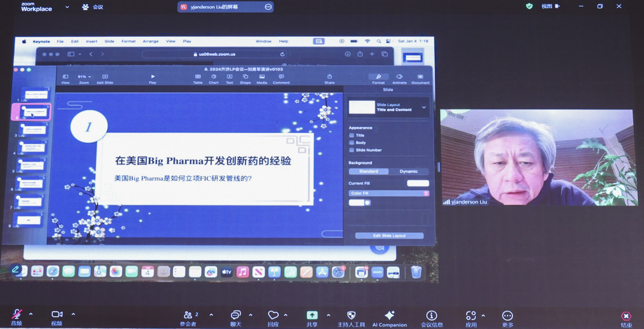Switch to the Animate inspector tab

click(x=399, y=77)
